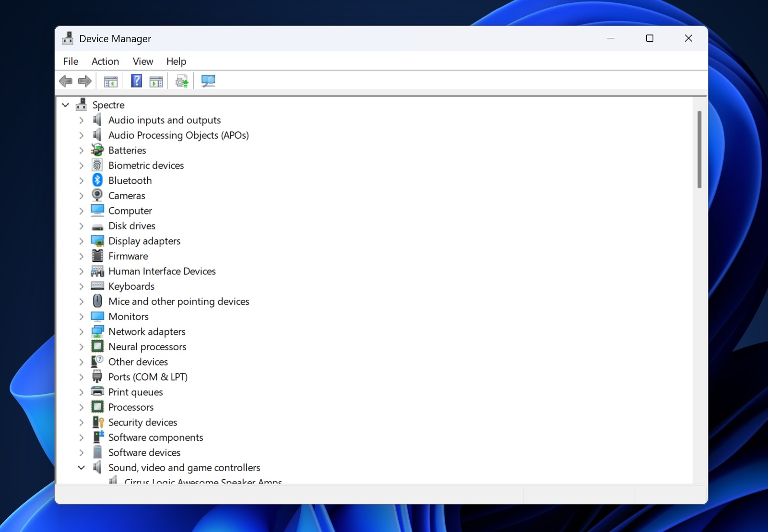
Task: Click the Back arrow in the toolbar
Action: 66,81
